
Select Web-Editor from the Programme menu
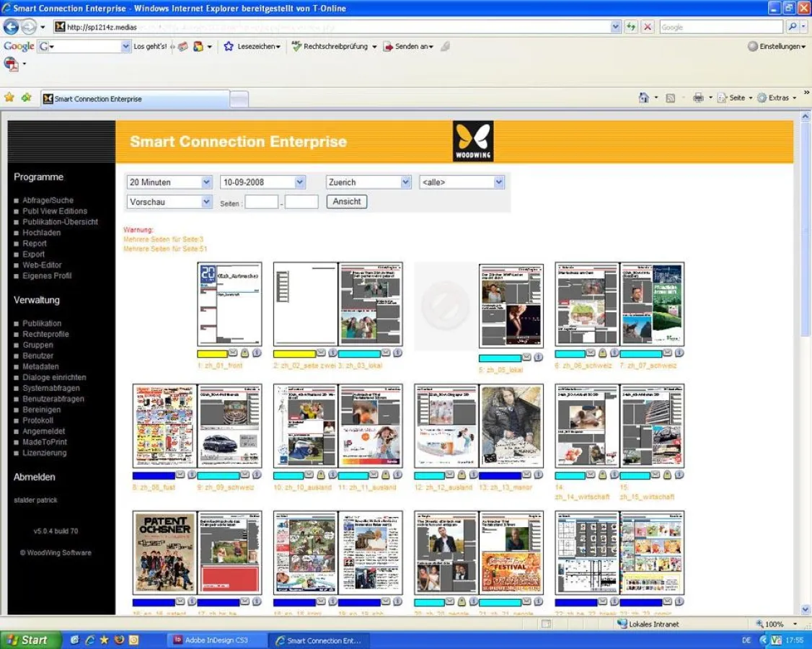(x=42, y=265)
